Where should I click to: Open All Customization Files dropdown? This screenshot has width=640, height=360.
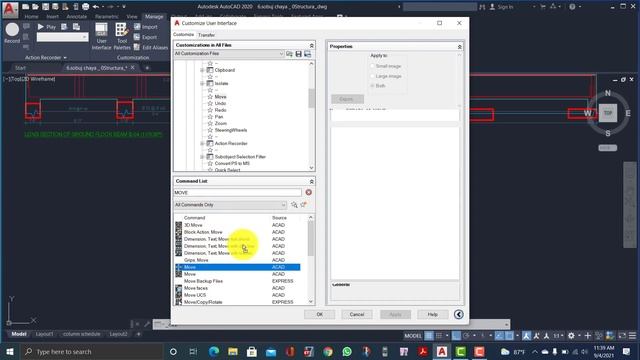pos(229,54)
